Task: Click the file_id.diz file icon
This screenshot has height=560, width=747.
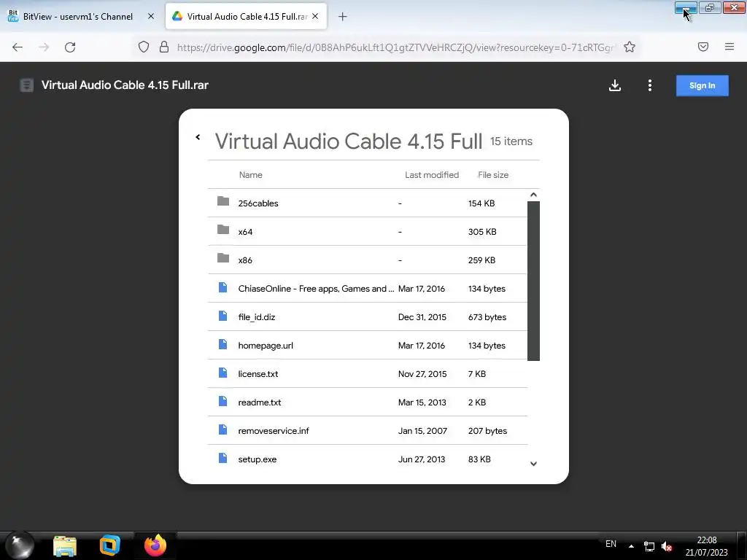Action: tap(222, 316)
